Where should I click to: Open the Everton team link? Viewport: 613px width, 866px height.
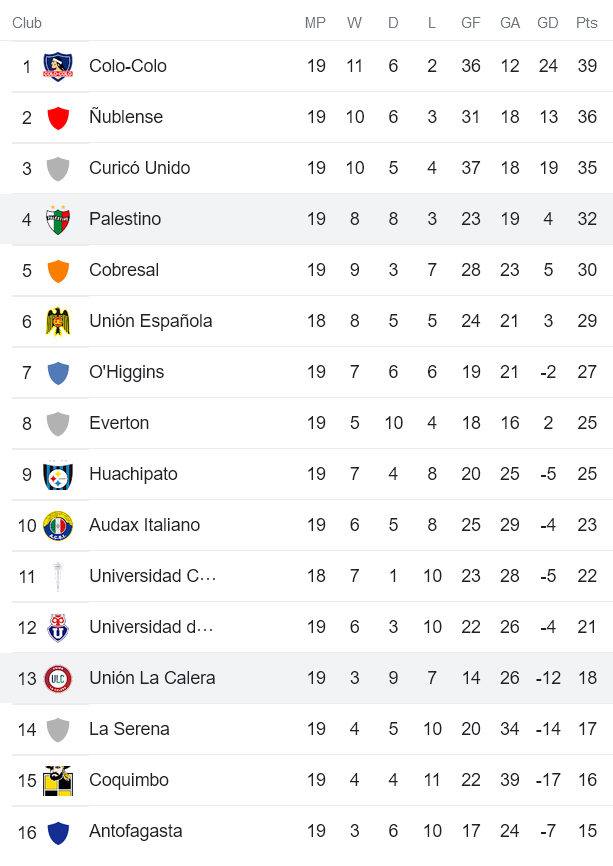(119, 423)
